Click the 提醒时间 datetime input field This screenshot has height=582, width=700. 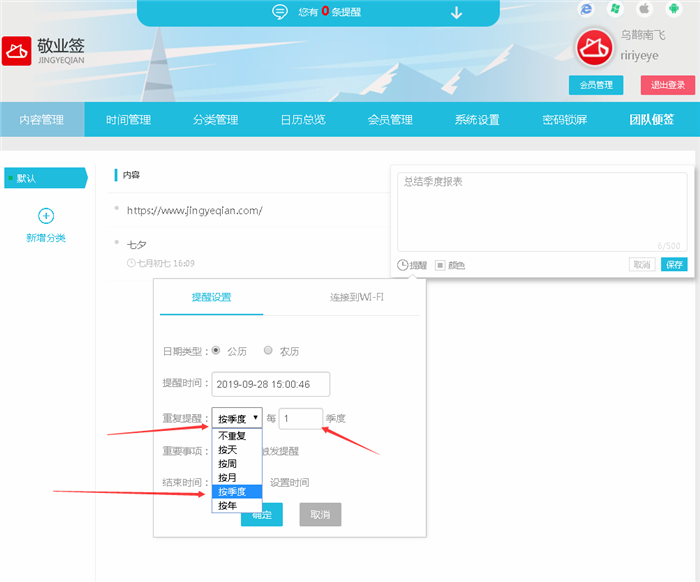click(271, 384)
